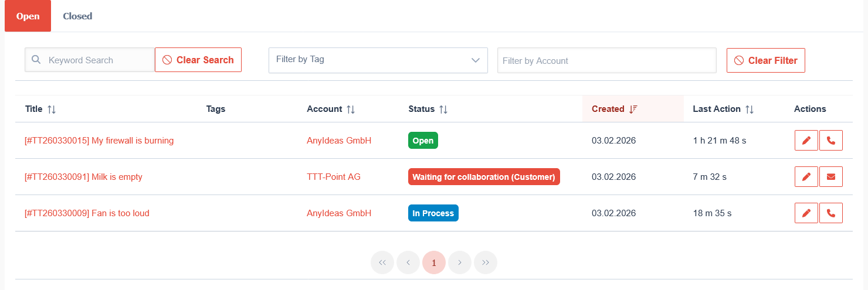Edit the 'My firewall is burning' ticket

(x=806, y=141)
